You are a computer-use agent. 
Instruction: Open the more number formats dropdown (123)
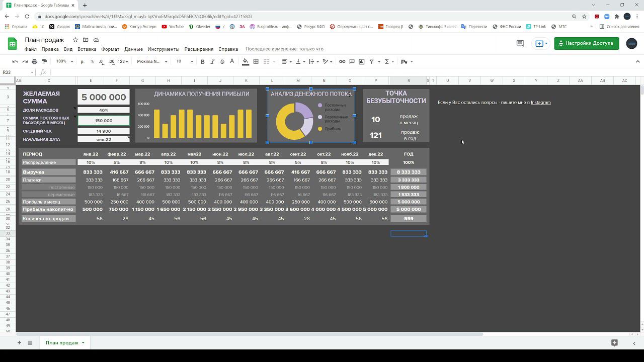coord(123,61)
